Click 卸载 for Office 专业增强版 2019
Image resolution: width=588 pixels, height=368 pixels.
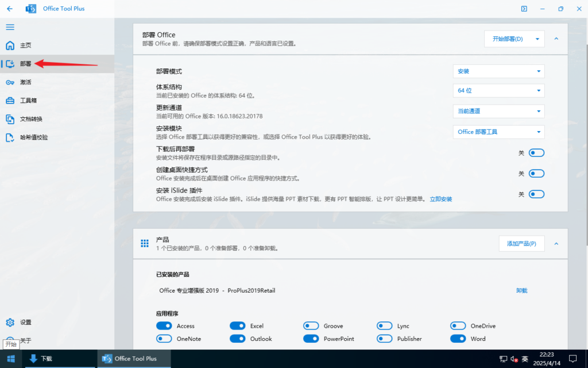[x=521, y=290]
